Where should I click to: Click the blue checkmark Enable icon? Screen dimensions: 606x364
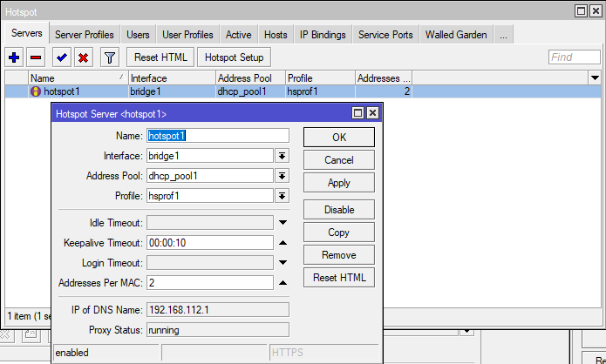61,57
